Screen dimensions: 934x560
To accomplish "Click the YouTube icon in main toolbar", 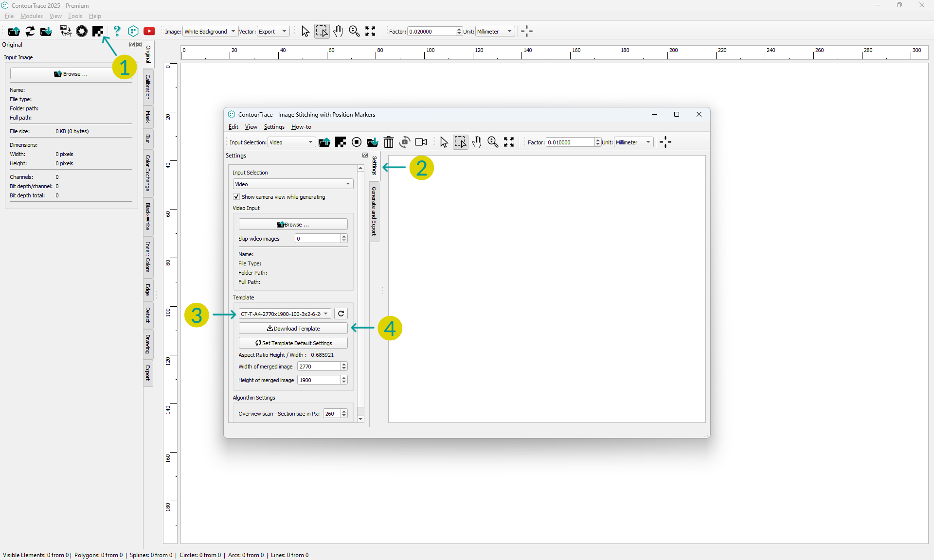I will pos(149,32).
